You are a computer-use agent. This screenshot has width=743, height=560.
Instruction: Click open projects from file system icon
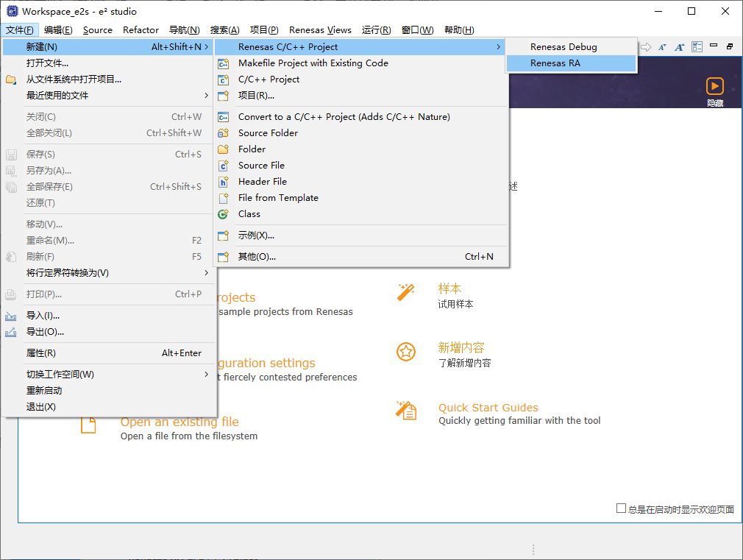pos(11,79)
